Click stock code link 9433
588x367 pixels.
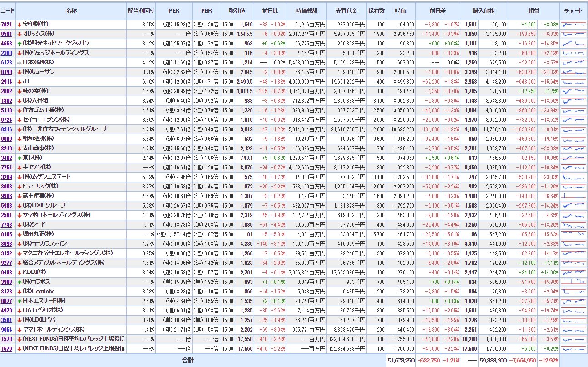click(x=7, y=272)
